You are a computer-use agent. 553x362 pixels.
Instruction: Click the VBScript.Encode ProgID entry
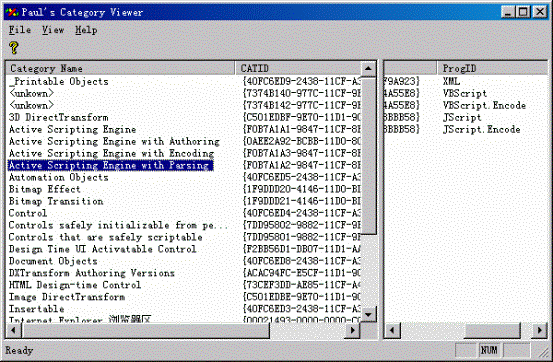coord(484,105)
